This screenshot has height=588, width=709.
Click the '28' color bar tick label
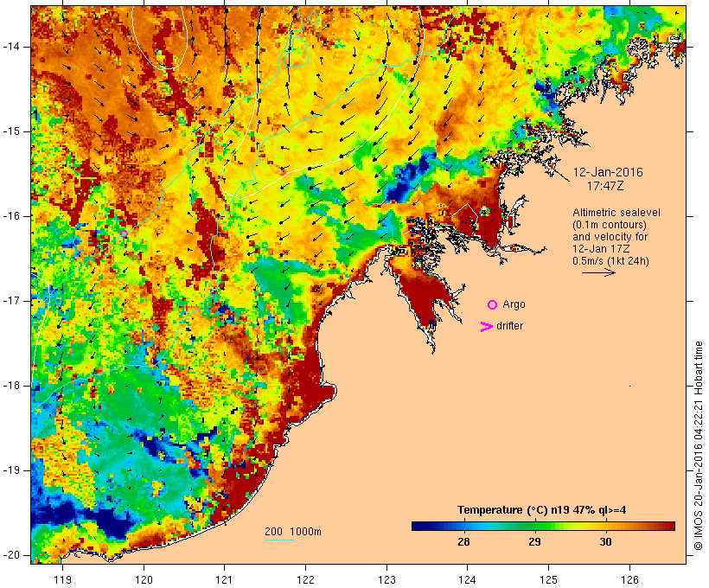tap(464, 542)
